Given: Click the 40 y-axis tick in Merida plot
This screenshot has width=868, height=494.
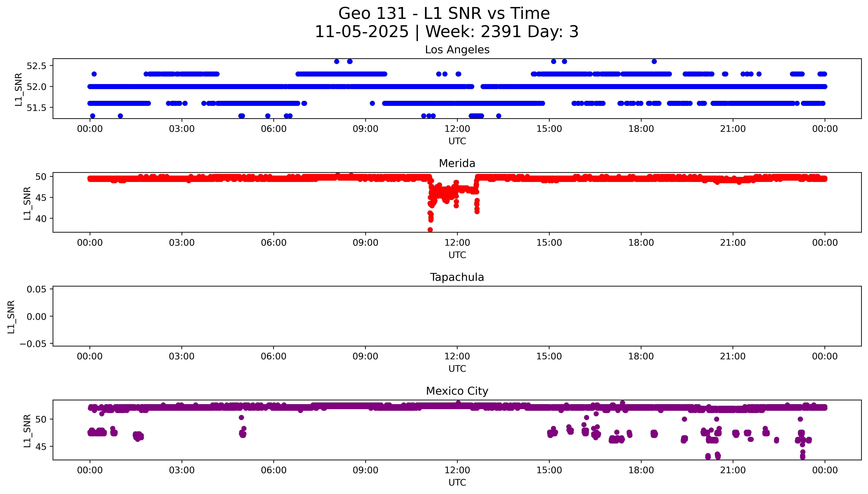Looking at the screenshot, I should tap(41, 219).
